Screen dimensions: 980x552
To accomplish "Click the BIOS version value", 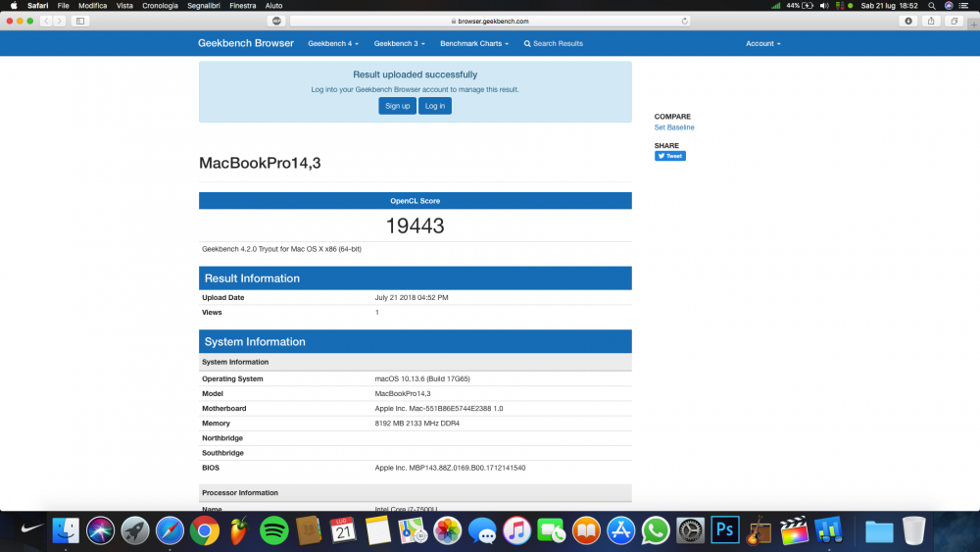I will click(450, 468).
